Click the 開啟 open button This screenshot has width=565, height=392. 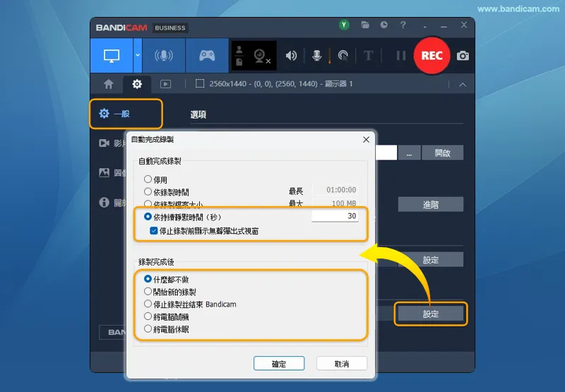[443, 153]
